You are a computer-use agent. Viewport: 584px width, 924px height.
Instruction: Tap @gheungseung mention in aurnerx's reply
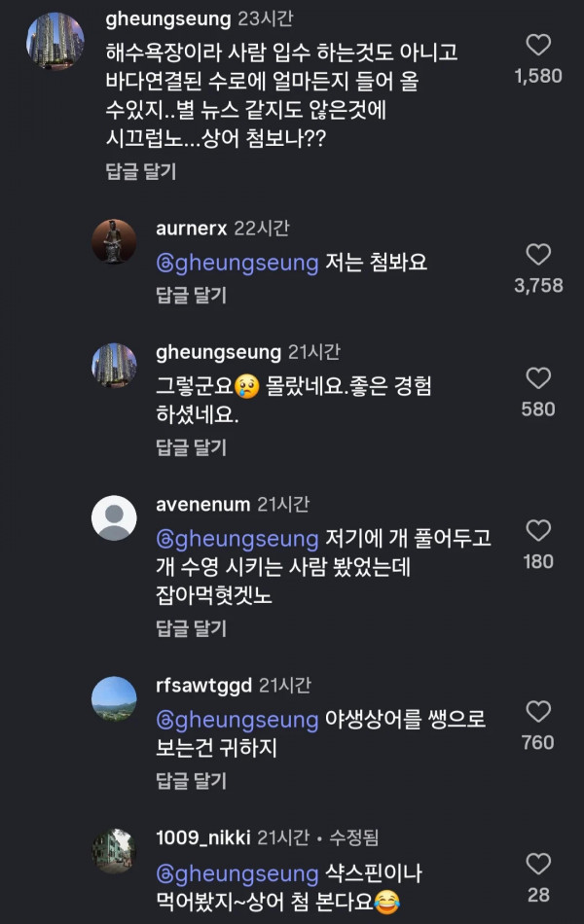237,263
